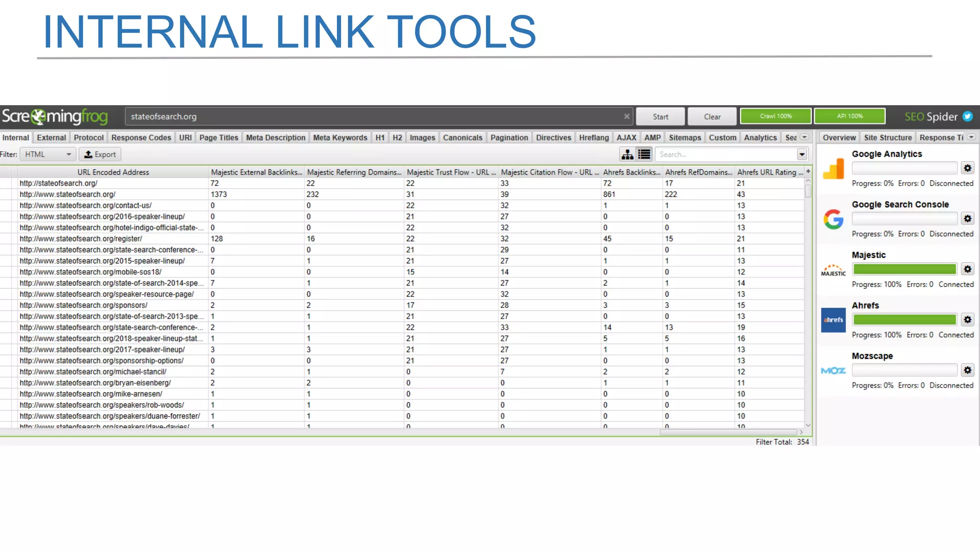Click the Twitter bird icon

click(968, 116)
